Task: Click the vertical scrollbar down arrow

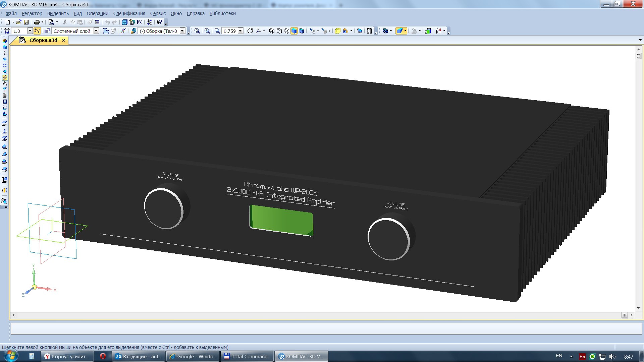Action: (639, 308)
